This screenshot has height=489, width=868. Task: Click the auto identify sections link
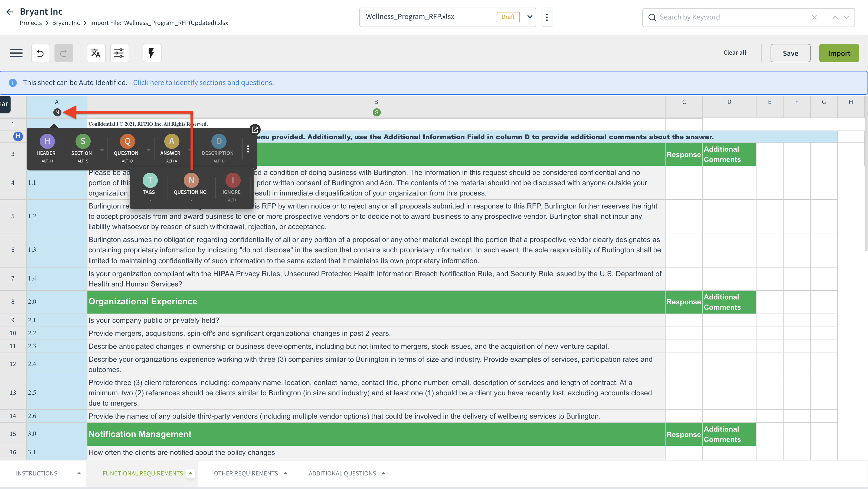click(203, 83)
